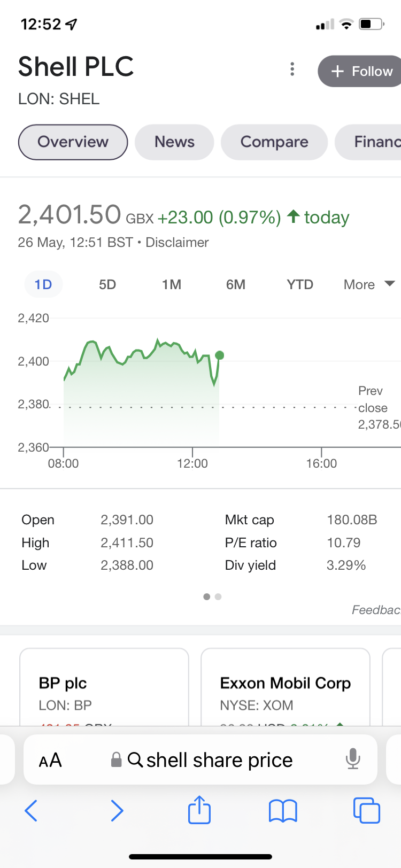Follow Shell PLC stock
This screenshot has width=401, height=868.
[361, 71]
